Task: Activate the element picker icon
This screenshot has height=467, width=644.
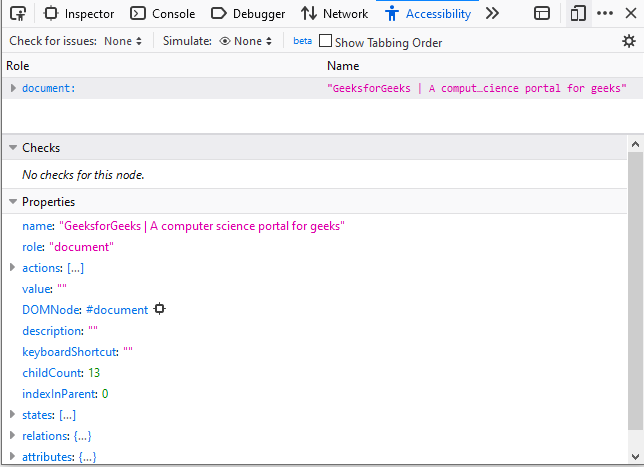Action: click(18, 14)
